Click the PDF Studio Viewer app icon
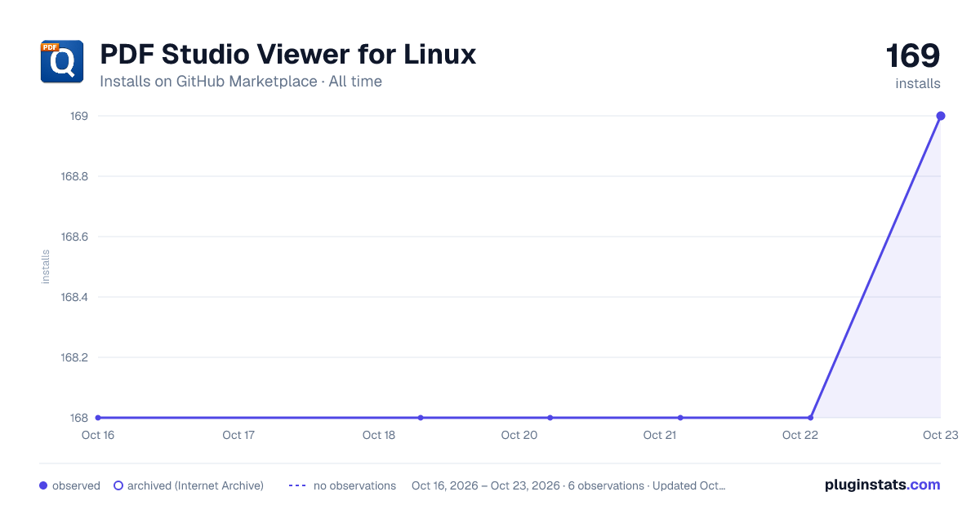This screenshot has height=514, width=980. coord(62,62)
